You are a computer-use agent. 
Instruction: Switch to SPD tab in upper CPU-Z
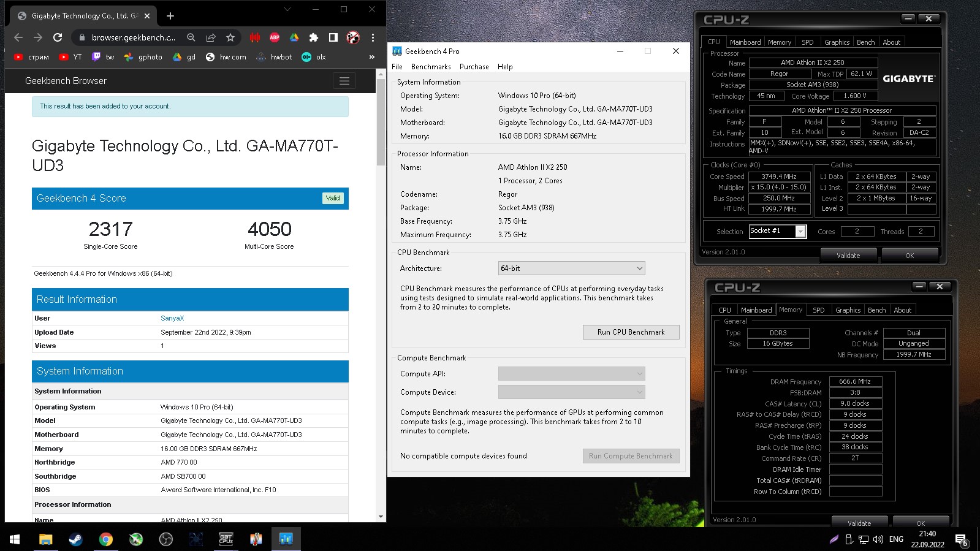click(x=808, y=42)
